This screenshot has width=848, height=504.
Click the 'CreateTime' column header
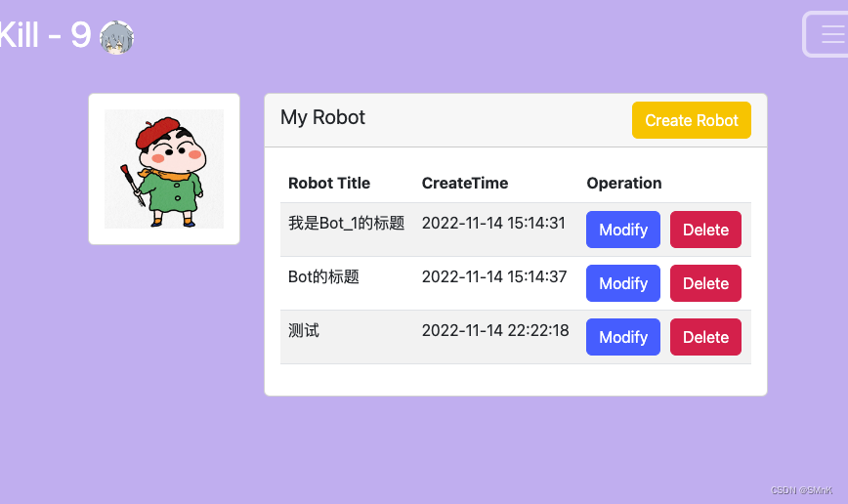point(465,183)
